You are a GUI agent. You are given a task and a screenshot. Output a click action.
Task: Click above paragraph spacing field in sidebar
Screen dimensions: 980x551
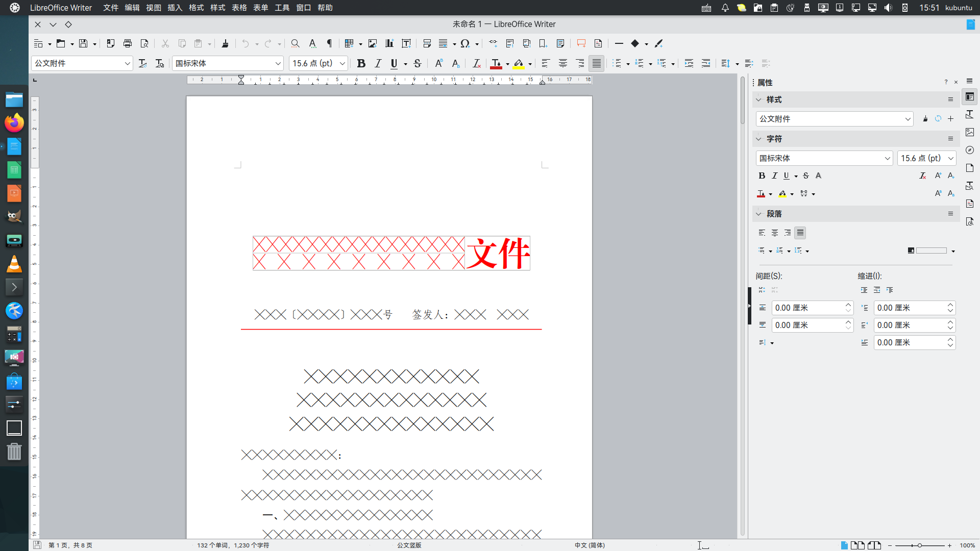tap(813, 308)
